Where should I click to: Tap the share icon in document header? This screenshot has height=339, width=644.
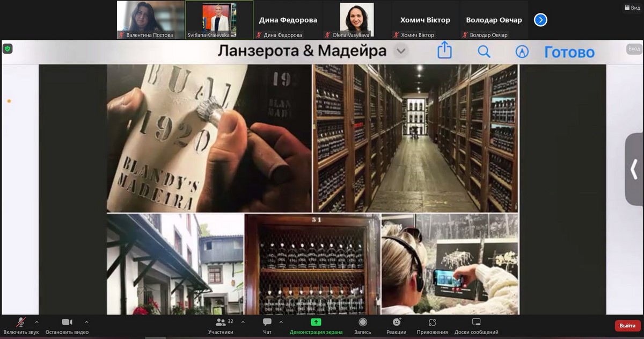pyautogui.click(x=444, y=52)
